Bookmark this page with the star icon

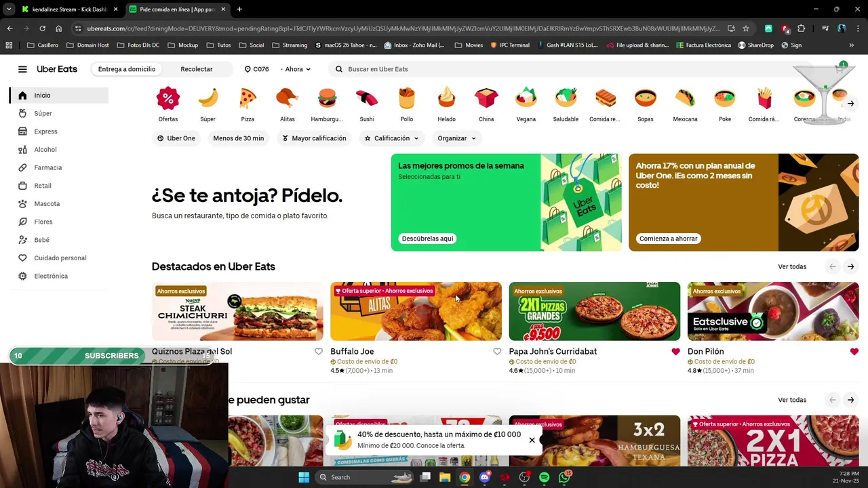[746, 28]
